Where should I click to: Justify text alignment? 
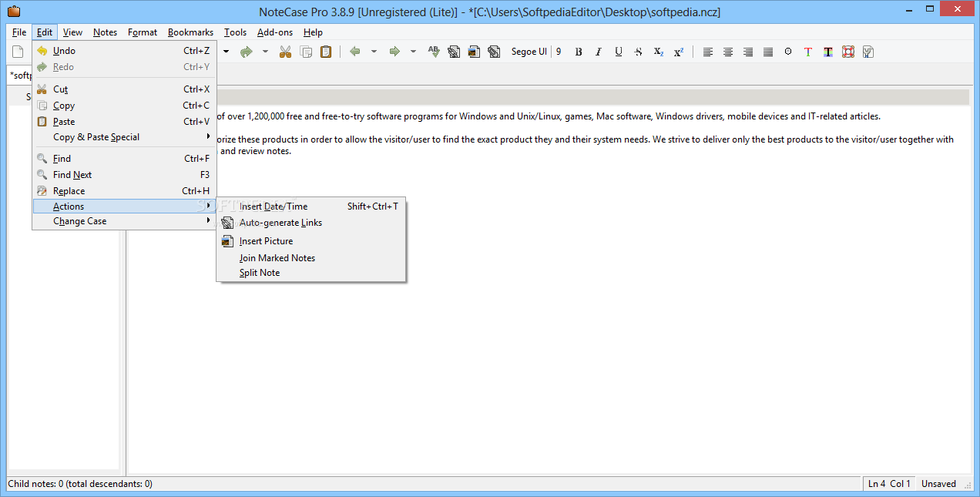coord(768,52)
